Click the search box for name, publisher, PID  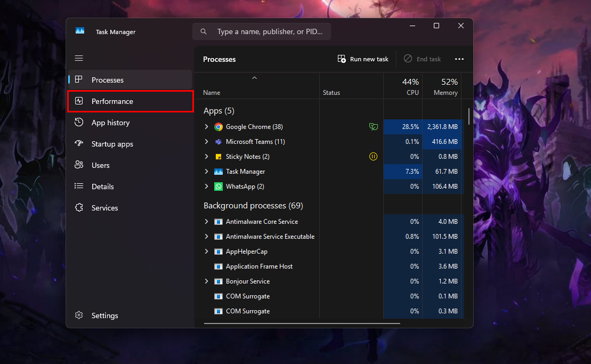(x=262, y=31)
